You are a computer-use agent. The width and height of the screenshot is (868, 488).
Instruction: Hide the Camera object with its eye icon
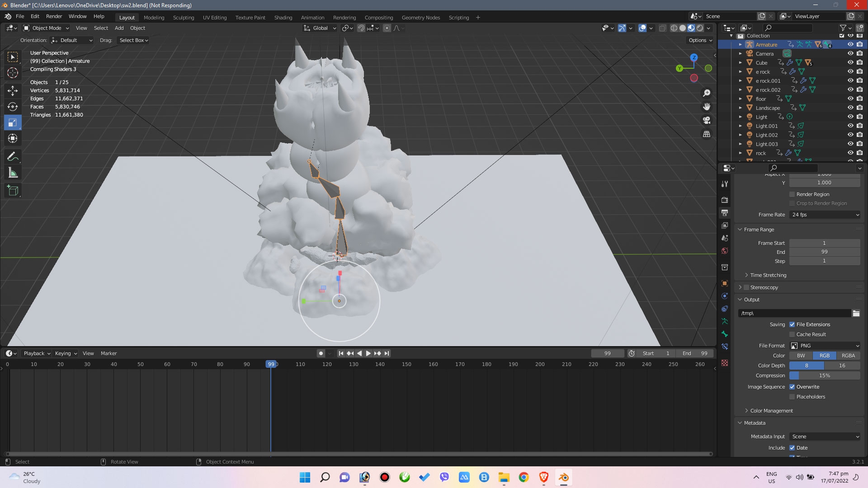click(850, 53)
